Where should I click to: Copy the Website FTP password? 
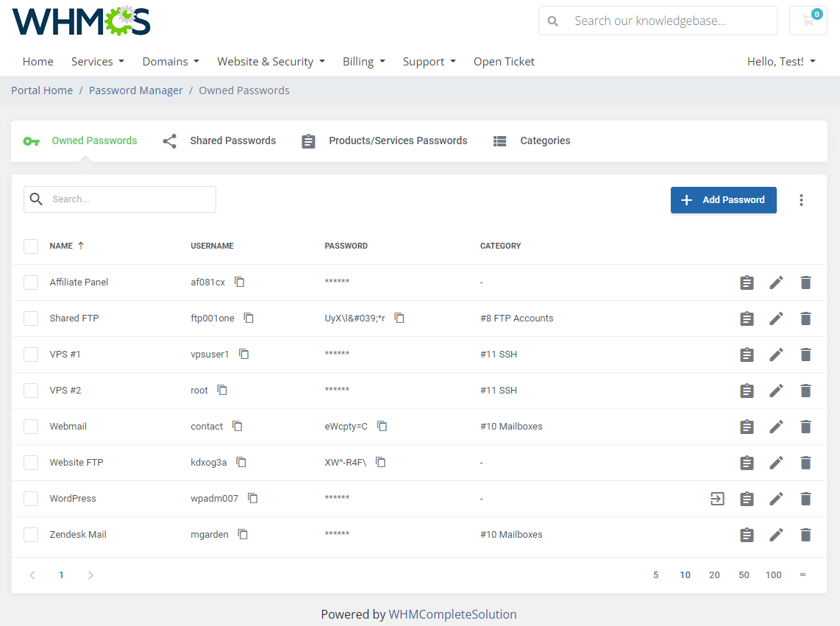pos(380,462)
